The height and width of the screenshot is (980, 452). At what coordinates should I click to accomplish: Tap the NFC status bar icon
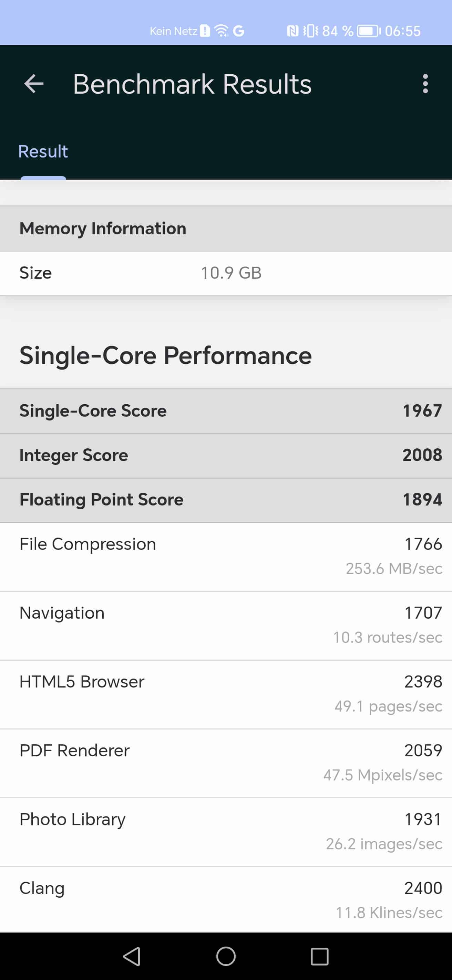point(292,31)
